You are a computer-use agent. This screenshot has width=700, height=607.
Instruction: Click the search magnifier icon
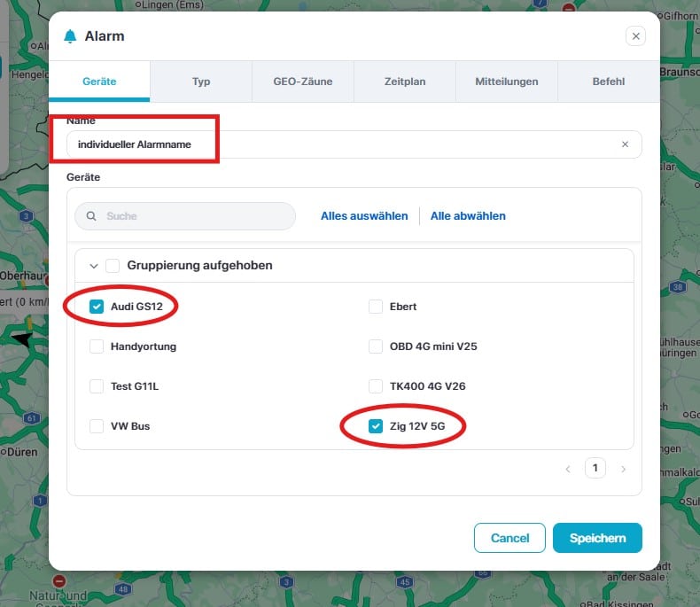(91, 216)
